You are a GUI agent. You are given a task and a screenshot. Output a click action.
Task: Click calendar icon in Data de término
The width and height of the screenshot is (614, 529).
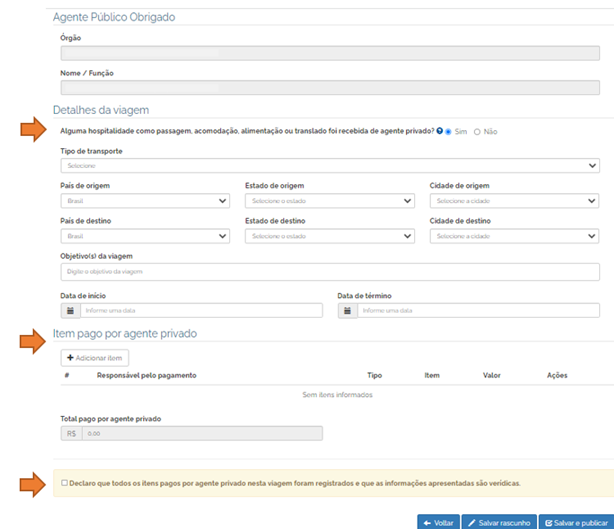347,311
